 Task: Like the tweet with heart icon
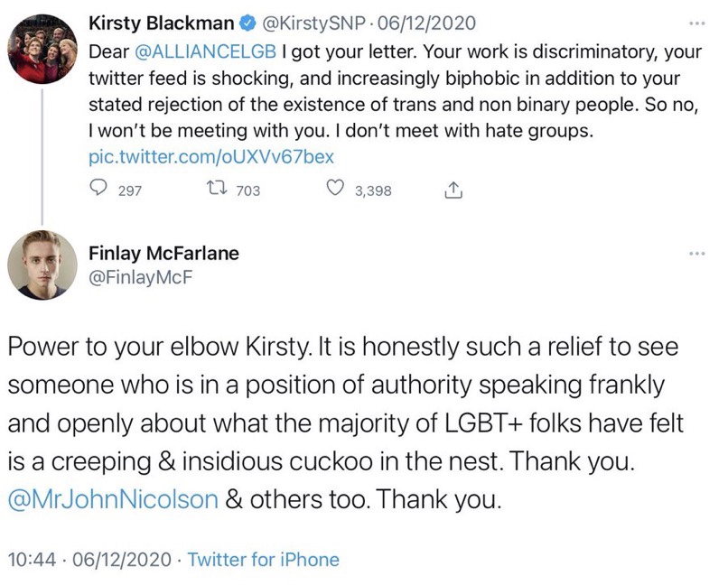(x=334, y=190)
